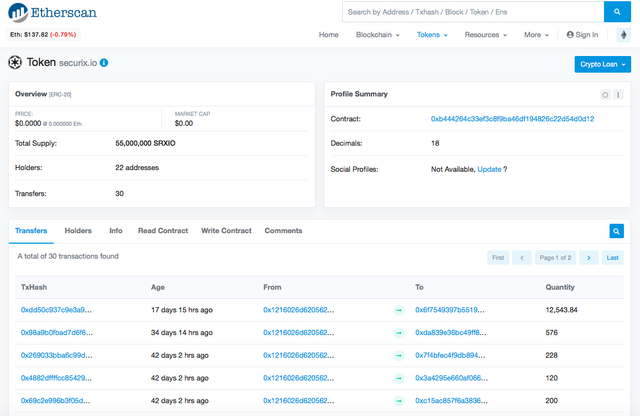Open recipient address 0x6f7549397b5519

(x=450, y=310)
